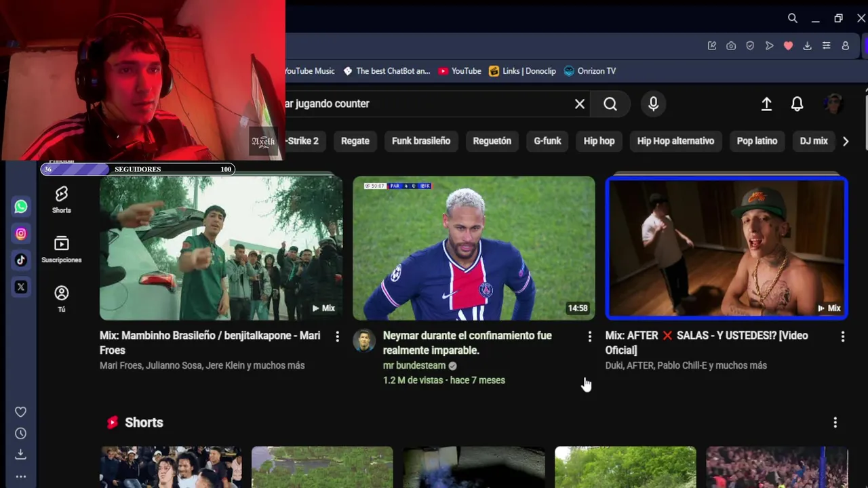Go to YouTube Shorts in left navigation
This screenshot has width=868, height=488.
62,199
